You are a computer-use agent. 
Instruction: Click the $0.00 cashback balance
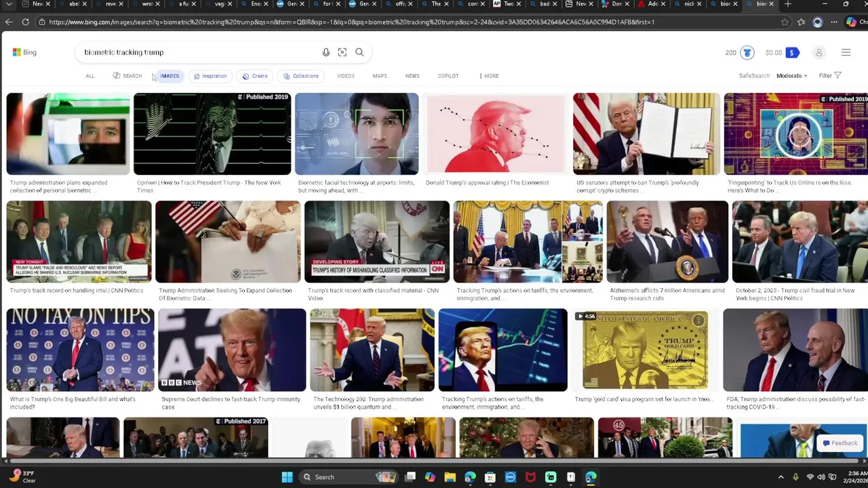tap(773, 52)
